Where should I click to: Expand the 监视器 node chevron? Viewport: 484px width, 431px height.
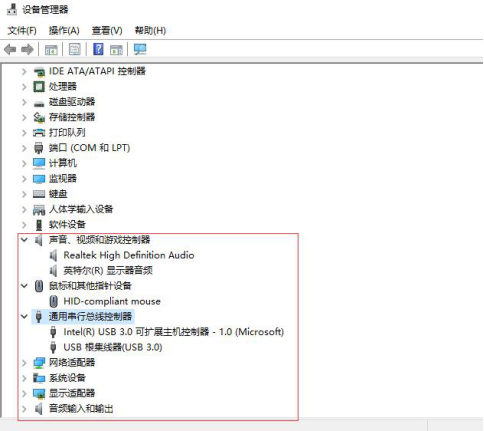pyautogui.click(x=24, y=179)
